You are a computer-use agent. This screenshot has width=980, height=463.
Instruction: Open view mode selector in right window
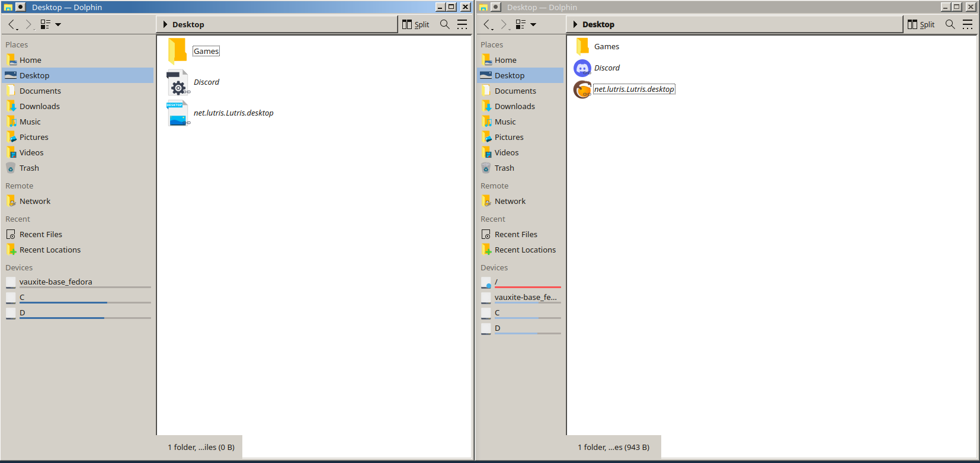pyautogui.click(x=520, y=24)
